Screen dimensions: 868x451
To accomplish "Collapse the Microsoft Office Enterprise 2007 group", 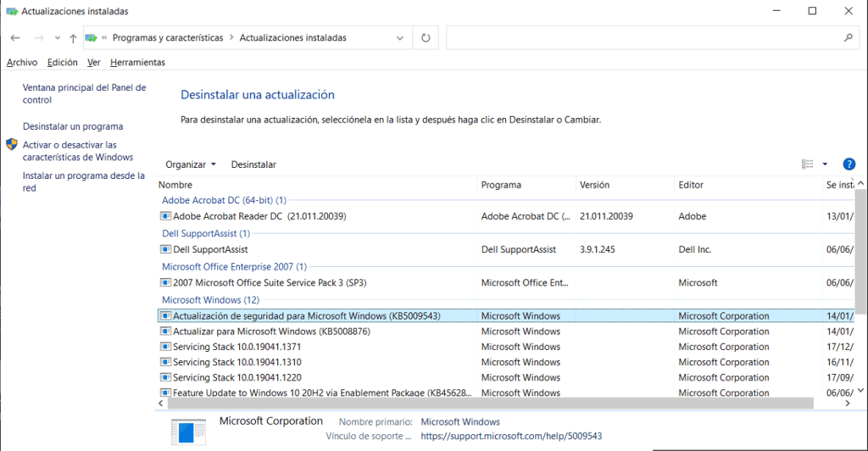I will click(234, 267).
